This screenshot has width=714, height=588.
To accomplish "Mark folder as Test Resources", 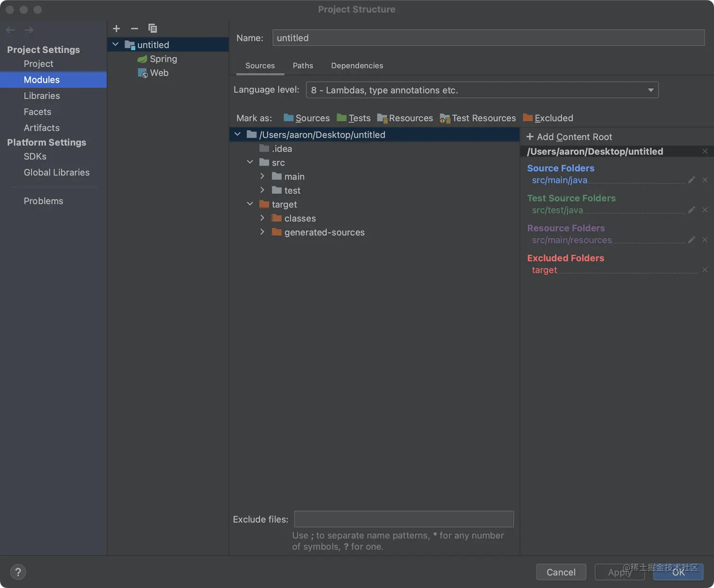I will point(478,118).
